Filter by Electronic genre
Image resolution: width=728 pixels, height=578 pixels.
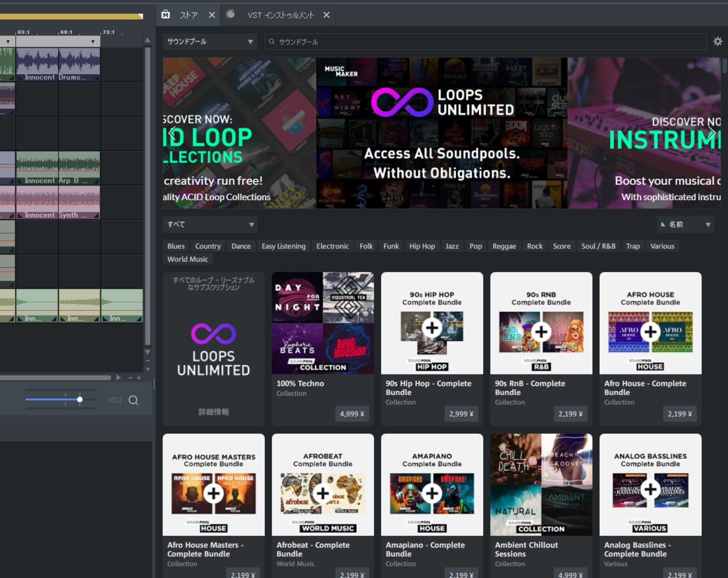click(x=332, y=246)
